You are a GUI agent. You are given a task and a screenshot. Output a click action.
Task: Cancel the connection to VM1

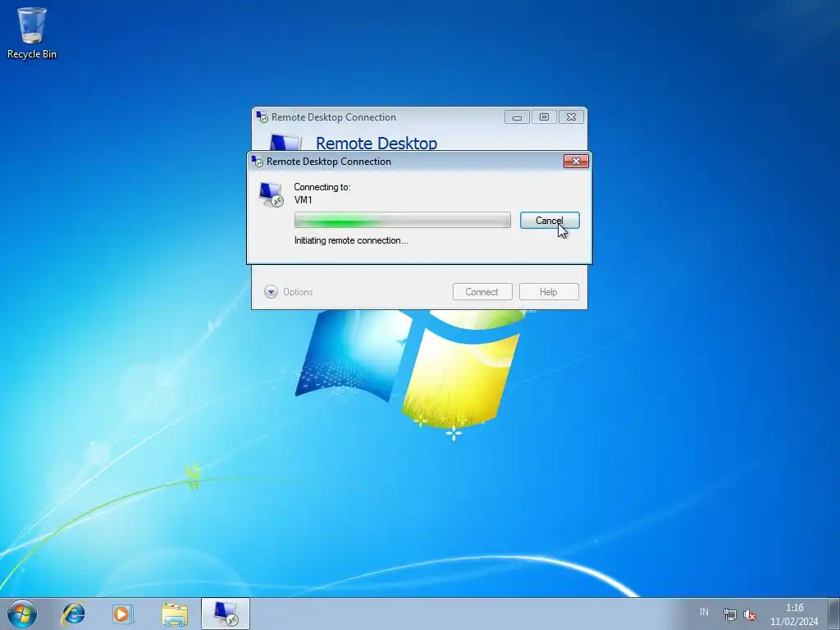pyautogui.click(x=550, y=220)
